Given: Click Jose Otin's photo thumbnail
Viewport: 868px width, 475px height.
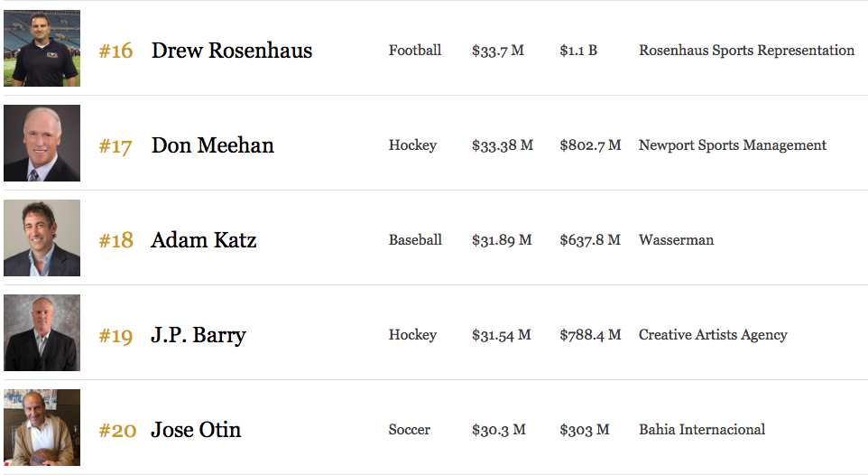Looking at the screenshot, I should [42, 427].
